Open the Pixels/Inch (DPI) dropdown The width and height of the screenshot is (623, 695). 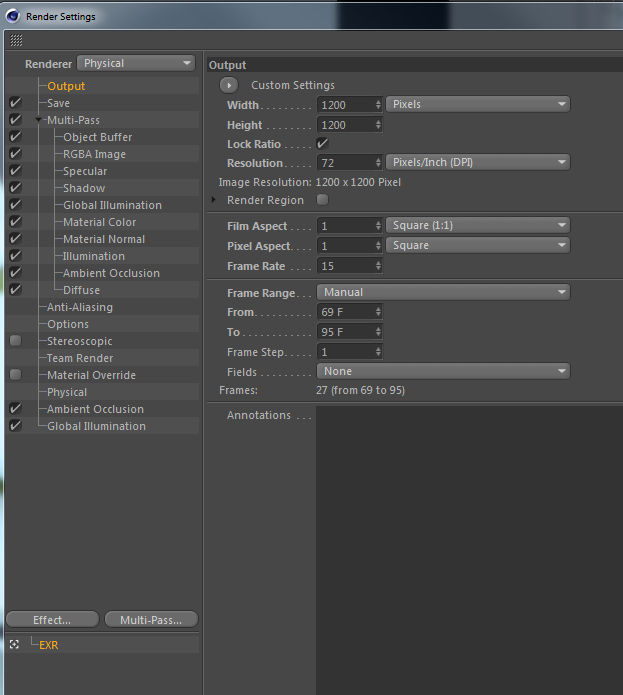pos(478,162)
